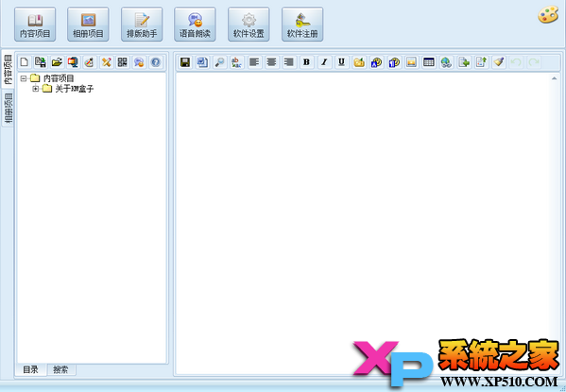
Task: Click the hyperlink globe icon
Action: (446, 62)
